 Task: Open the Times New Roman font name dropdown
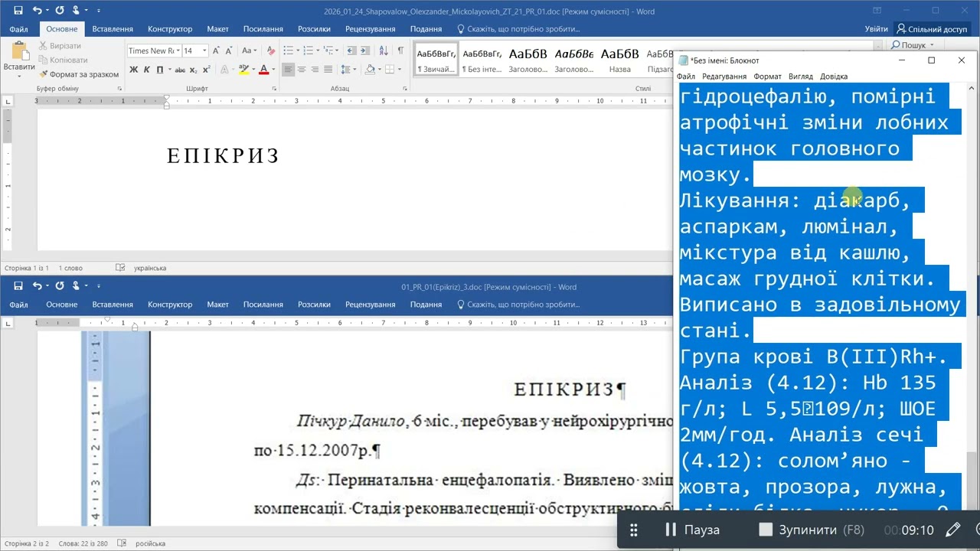(x=178, y=51)
